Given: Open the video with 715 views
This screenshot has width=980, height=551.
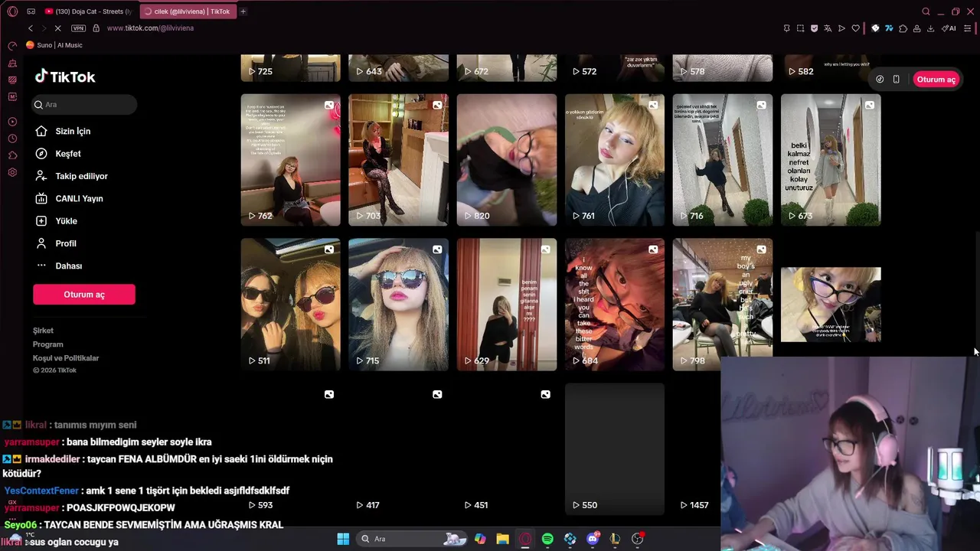Looking at the screenshot, I should [x=398, y=305].
